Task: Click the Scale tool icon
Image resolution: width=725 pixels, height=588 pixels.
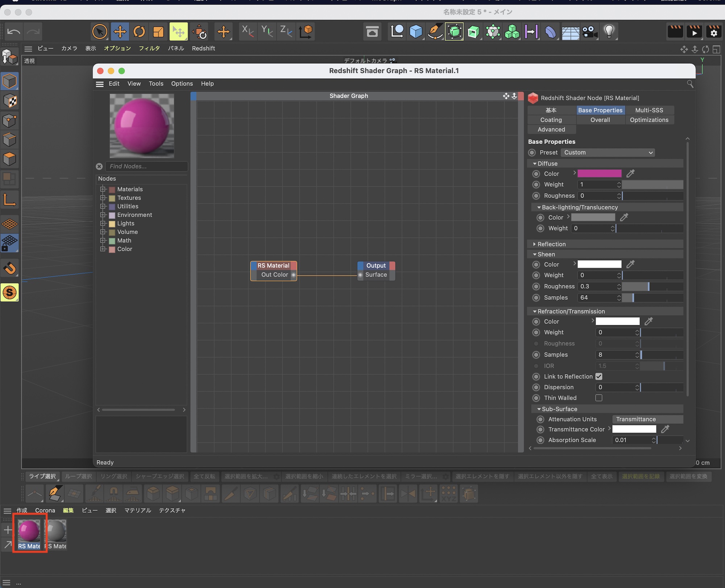Action: tap(158, 32)
